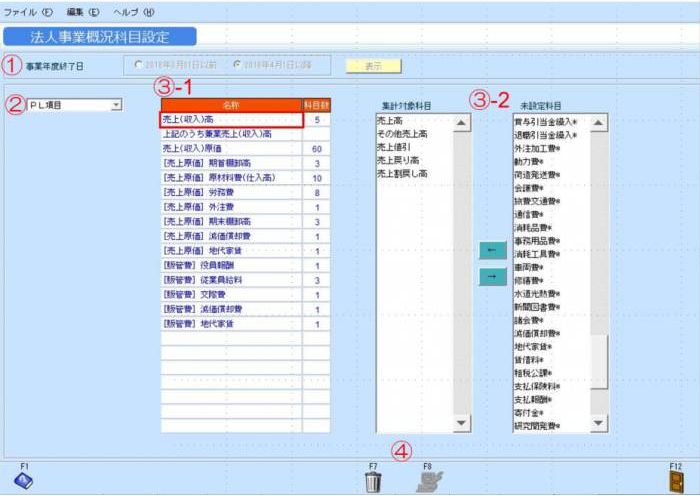Select [売上原価] 期首棚卸高 row
Viewport: 700px width, 496px height.
tap(246, 163)
